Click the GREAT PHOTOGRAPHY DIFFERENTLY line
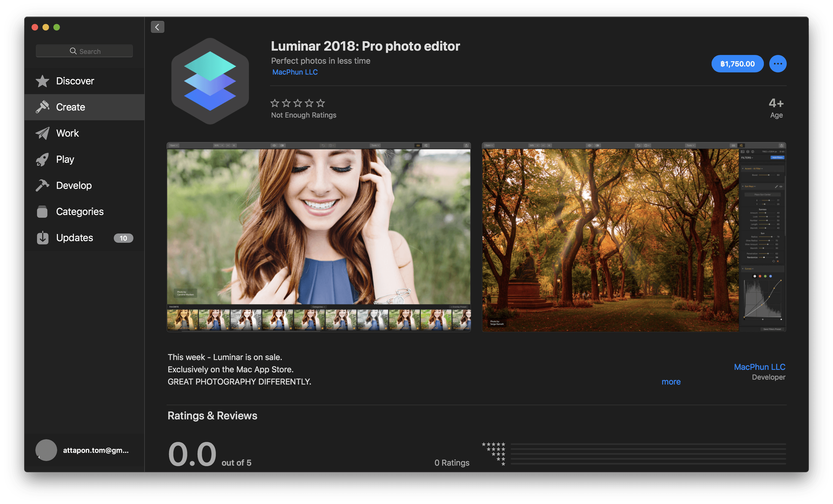Viewport: 833px width, 504px height. [x=239, y=382]
